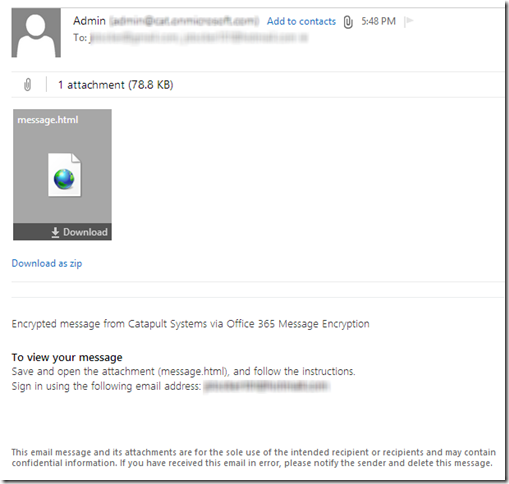This screenshot has height=484, width=509.
Task: Click Download as zip link
Action: [x=47, y=263]
